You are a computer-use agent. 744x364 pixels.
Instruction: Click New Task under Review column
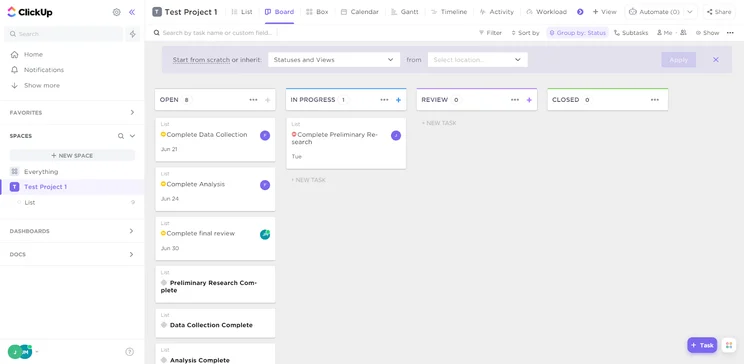coord(439,123)
